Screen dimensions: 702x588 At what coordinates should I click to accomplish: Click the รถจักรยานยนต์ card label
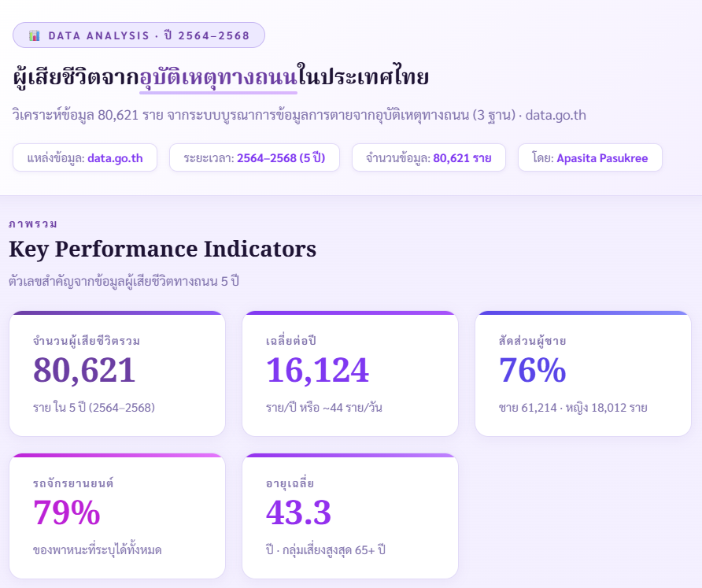[73, 483]
